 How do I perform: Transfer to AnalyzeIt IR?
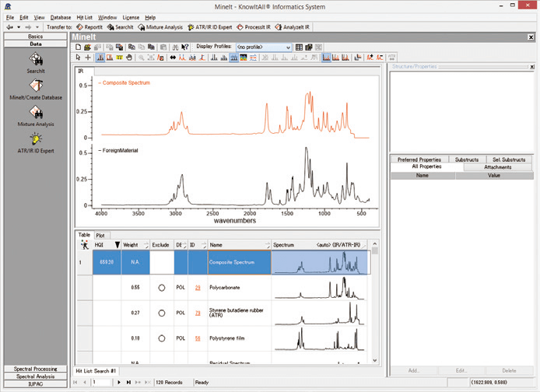click(x=292, y=27)
